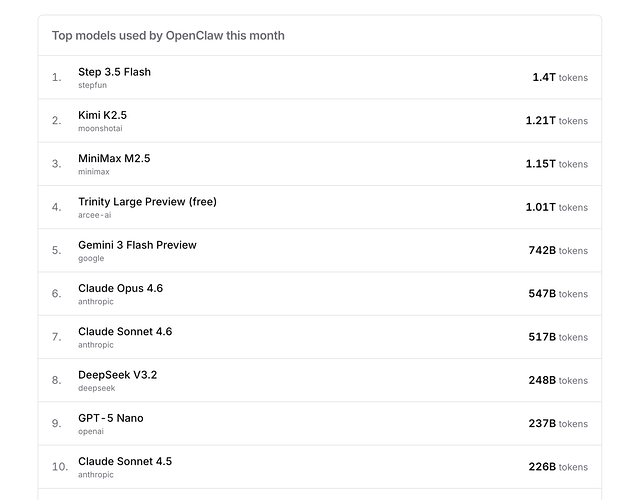Open the Claude Sonnet 4.5 model
The image size is (642, 500).
click(125, 461)
